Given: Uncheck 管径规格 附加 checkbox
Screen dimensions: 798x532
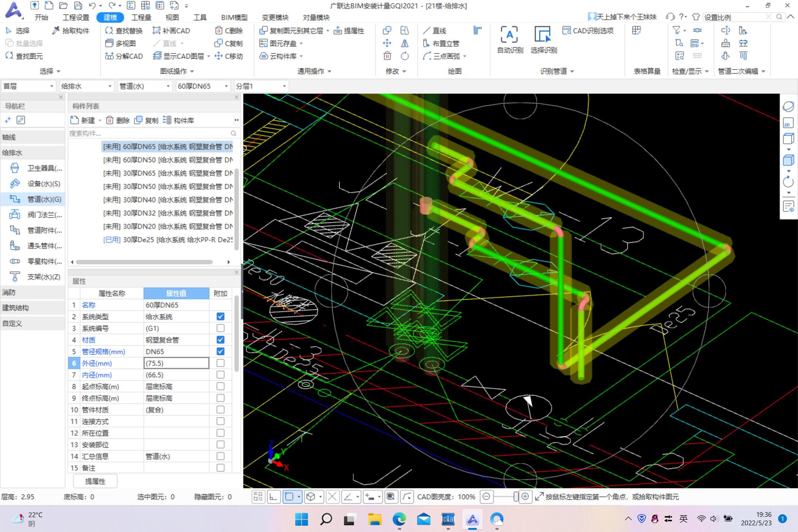Looking at the screenshot, I should coord(221,351).
